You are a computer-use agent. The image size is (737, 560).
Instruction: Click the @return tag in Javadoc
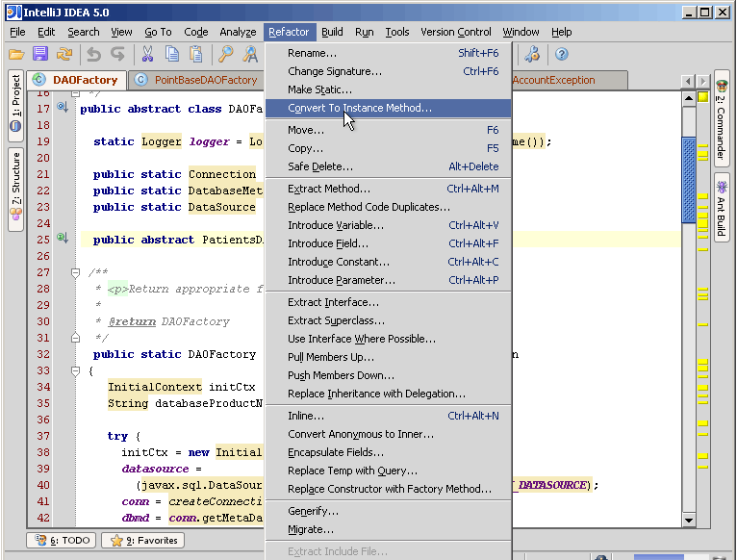point(132,321)
